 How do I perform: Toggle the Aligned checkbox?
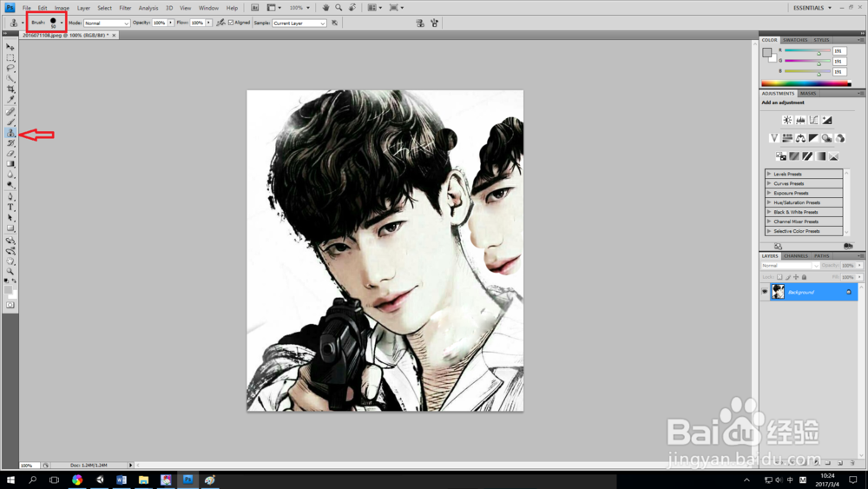tap(231, 23)
